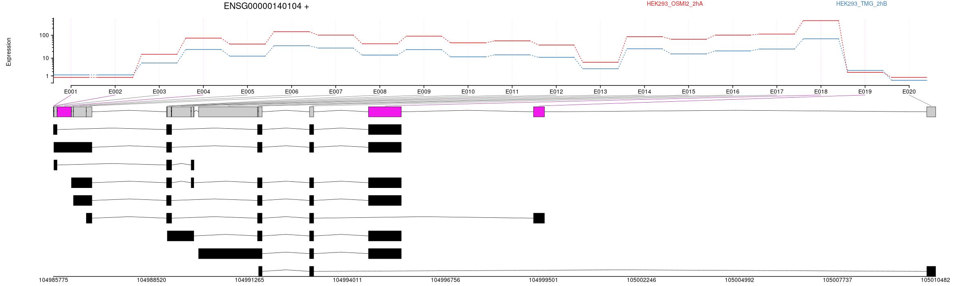Click exon label E009
980x286 pixels.
(x=424, y=92)
